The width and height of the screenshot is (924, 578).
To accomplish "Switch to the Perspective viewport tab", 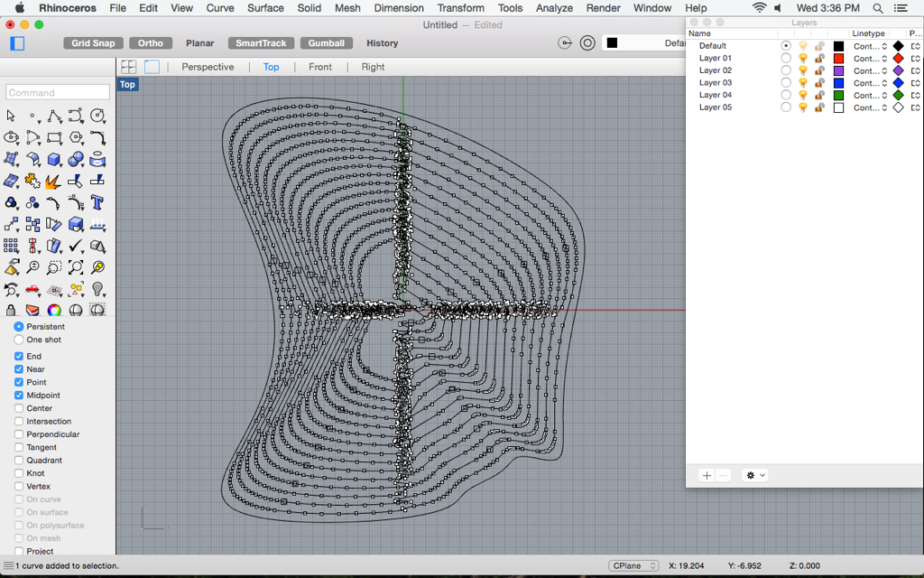I will (x=208, y=67).
